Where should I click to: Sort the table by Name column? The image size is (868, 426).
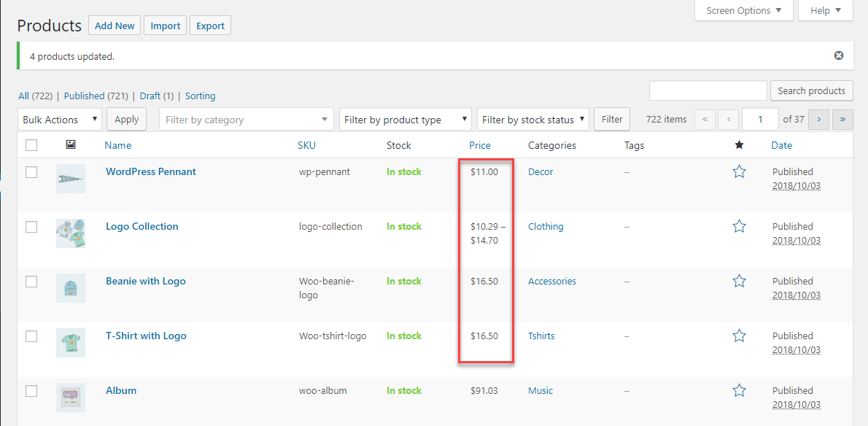tap(118, 145)
